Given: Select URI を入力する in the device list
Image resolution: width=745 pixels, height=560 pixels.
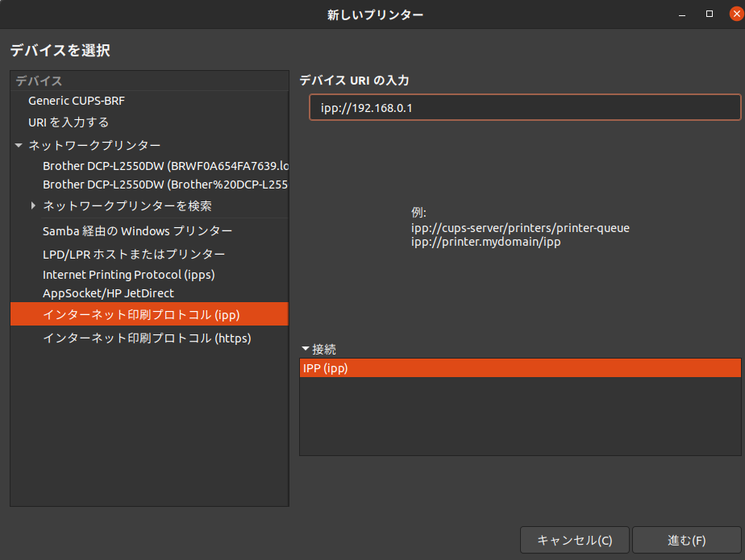Looking at the screenshot, I should click(x=69, y=122).
